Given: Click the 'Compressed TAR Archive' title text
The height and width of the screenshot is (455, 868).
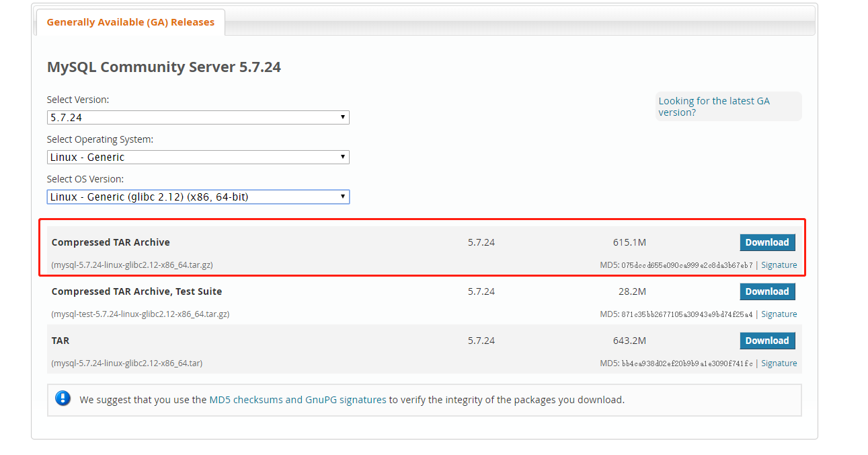Looking at the screenshot, I should [x=111, y=242].
